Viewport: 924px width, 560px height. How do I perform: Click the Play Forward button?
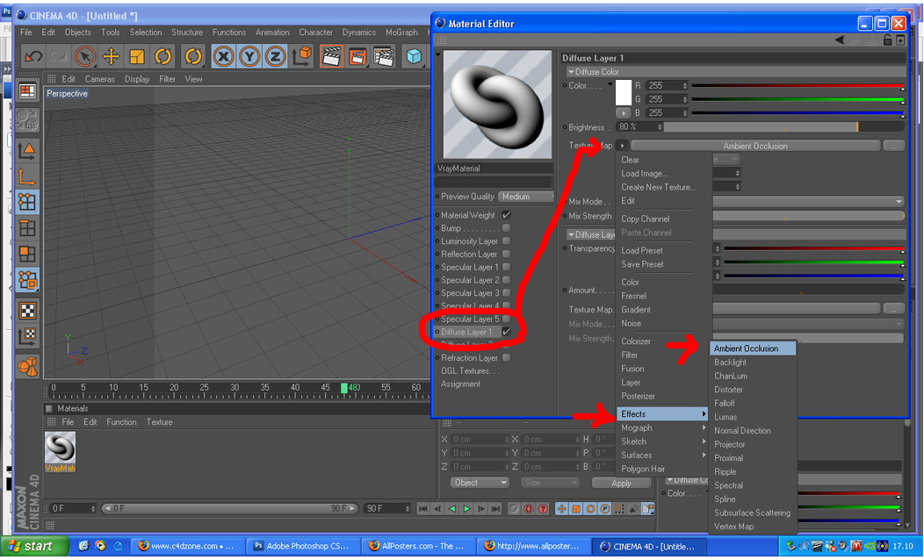(466, 509)
